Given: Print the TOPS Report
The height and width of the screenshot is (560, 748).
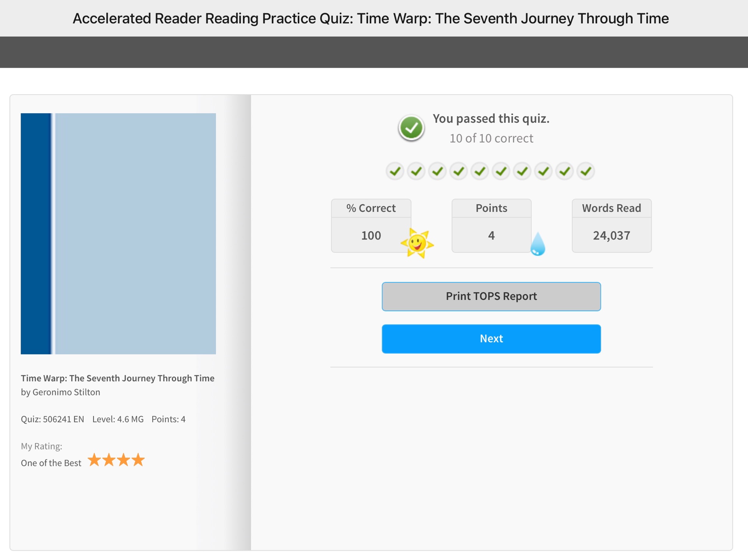Looking at the screenshot, I should [x=491, y=296].
